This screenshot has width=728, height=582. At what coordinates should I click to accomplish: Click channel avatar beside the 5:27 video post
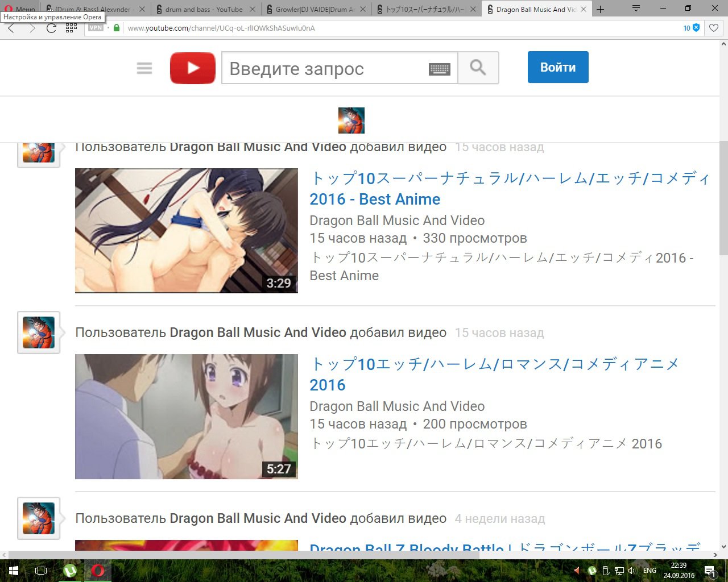click(x=39, y=332)
